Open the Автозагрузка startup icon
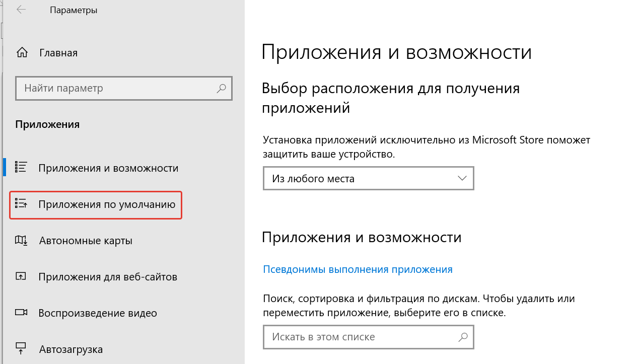 pos(21,348)
